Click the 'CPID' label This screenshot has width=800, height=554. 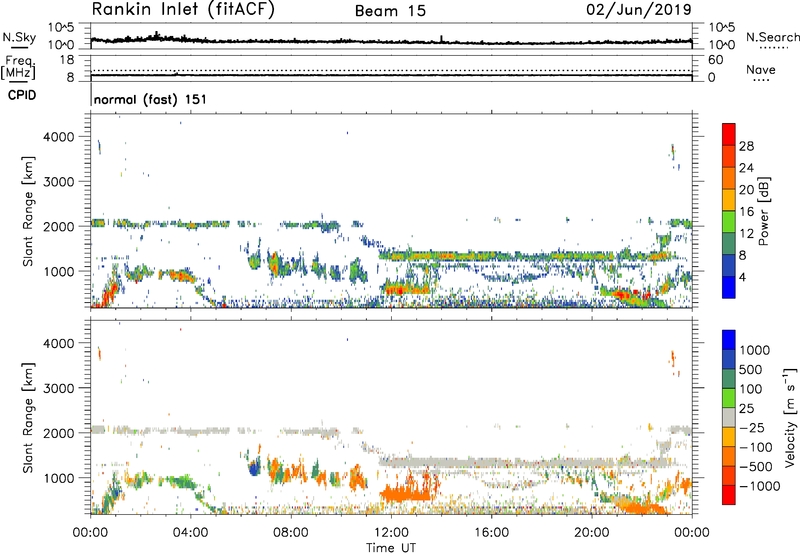pyautogui.click(x=22, y=95)
